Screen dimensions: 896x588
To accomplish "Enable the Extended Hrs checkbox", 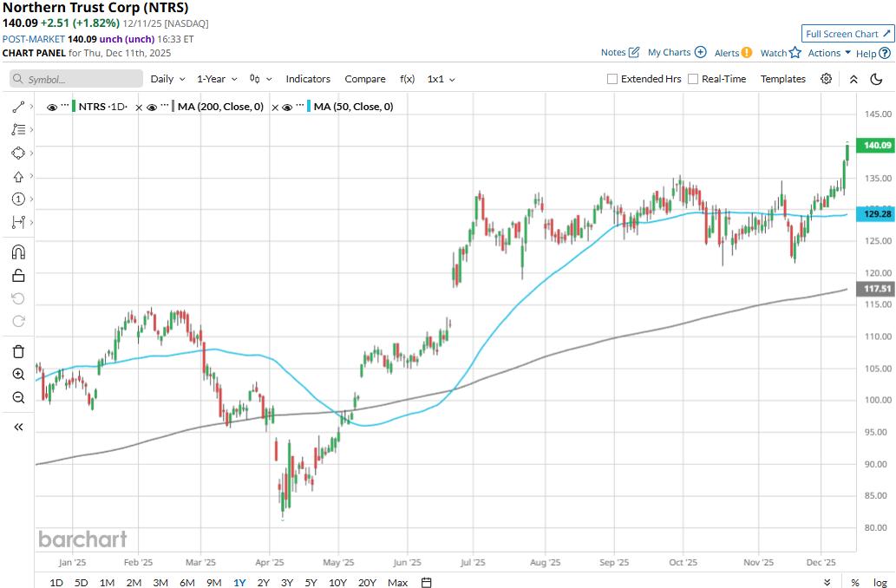I will [x=612, y=79].
